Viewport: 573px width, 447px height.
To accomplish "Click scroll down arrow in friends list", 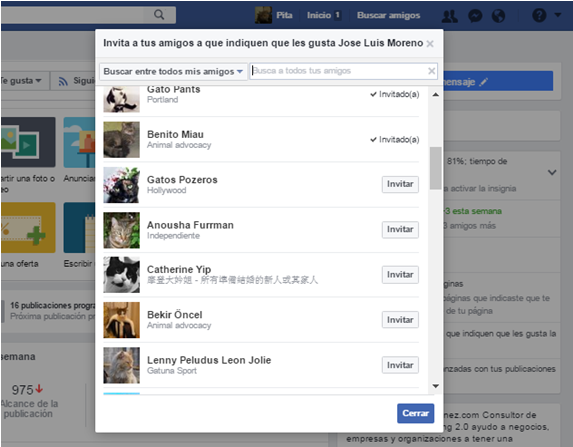I will click(x=436, y=386).
